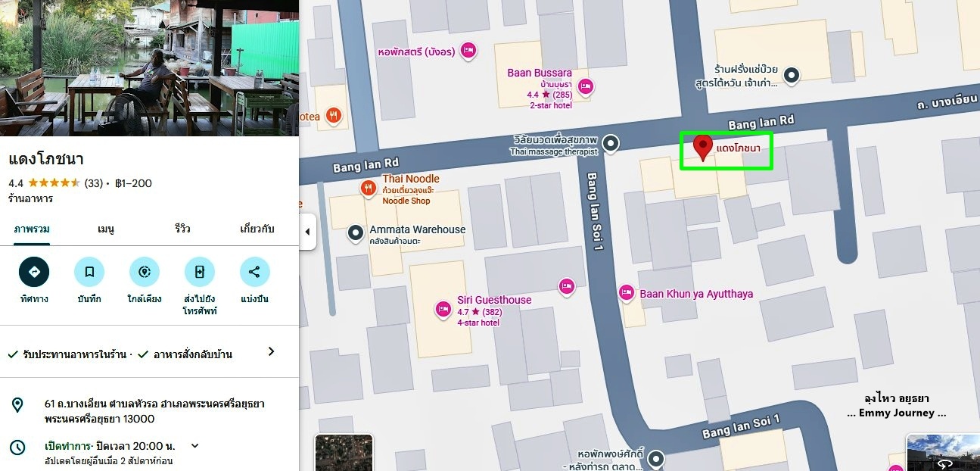The height and width of the screenshot is (471, 980).
Task: Save the place using the bookmark (บันทึก) icon
Action: (89, 272)
